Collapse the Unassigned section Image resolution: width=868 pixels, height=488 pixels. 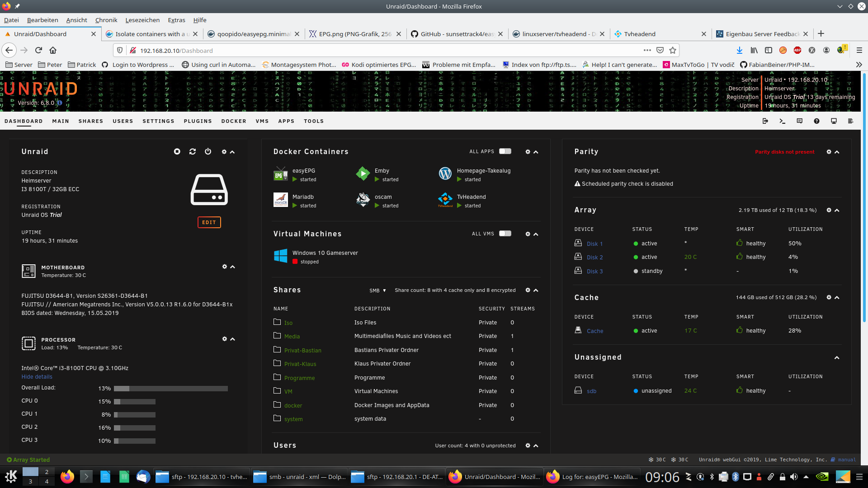(837, 357)
